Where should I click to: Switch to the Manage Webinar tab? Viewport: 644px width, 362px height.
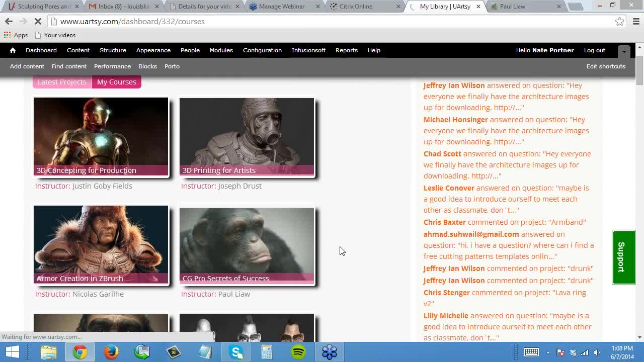[285, 7]
